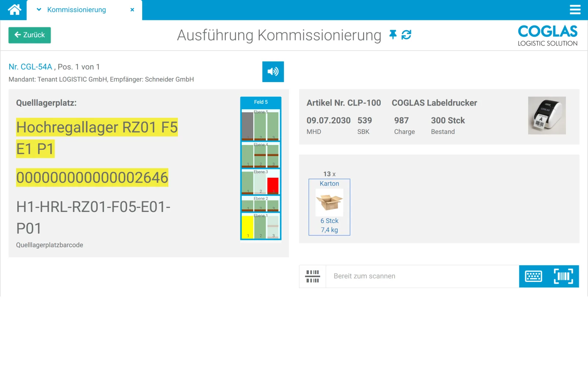588x368 pixels.
Task: Open order link Nr. CGL-54A
Action: (31, 67)
